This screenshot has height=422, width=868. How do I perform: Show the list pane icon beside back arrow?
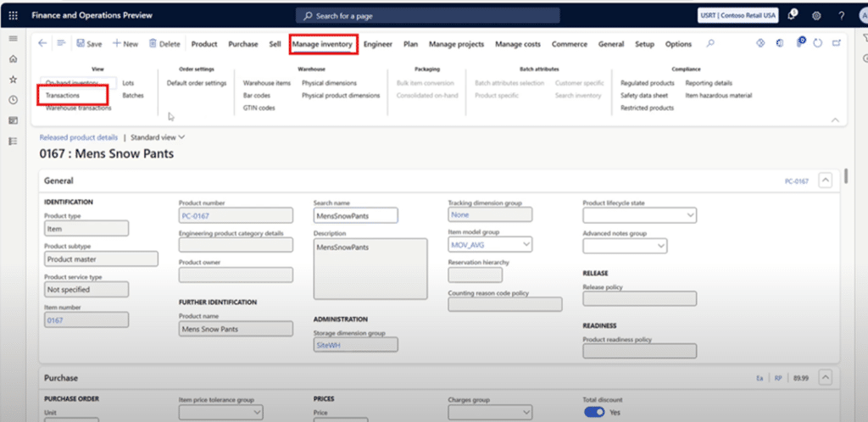61,44
